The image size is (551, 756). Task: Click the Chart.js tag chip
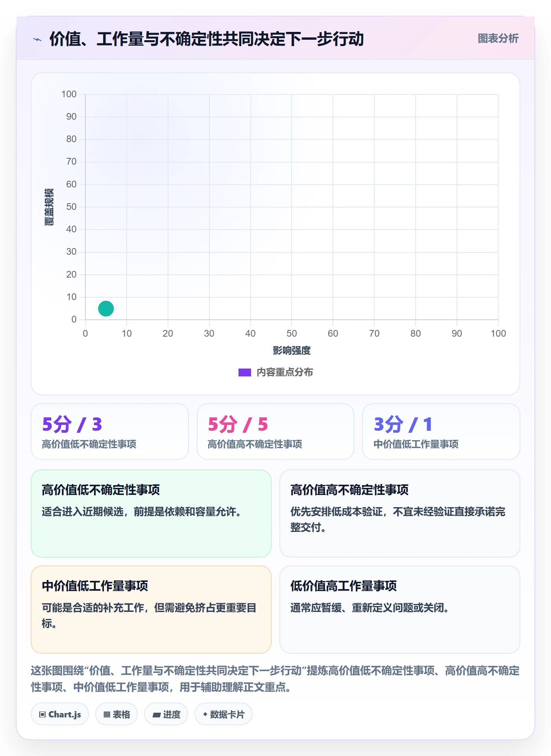click(x=60, y=714)
